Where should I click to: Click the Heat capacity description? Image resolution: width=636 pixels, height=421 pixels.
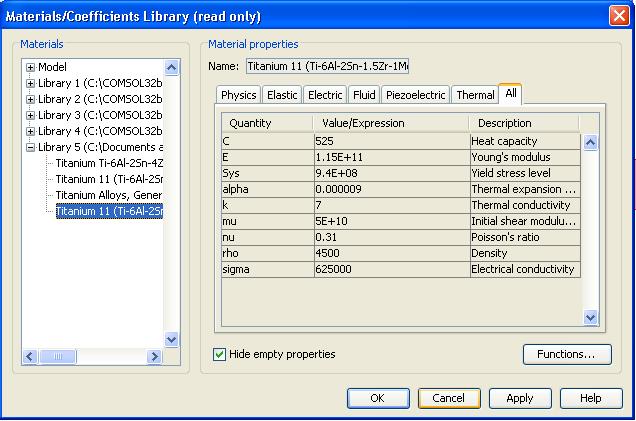click(x=525, y=142)
